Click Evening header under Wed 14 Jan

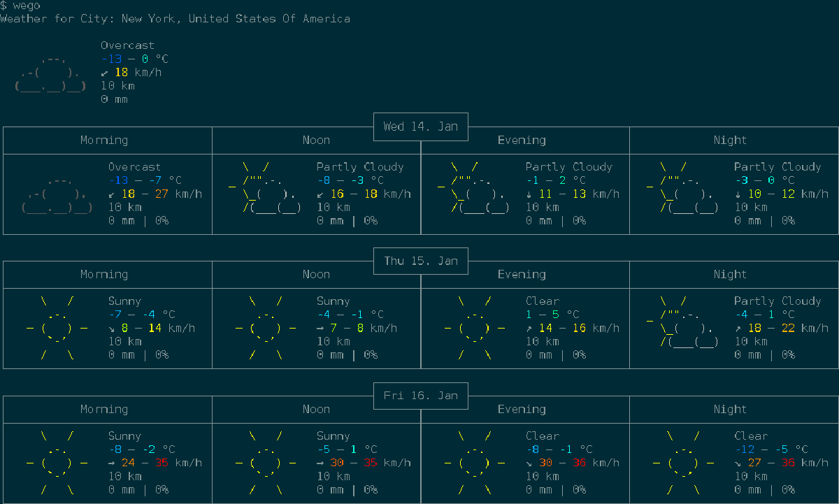(522, 140)
